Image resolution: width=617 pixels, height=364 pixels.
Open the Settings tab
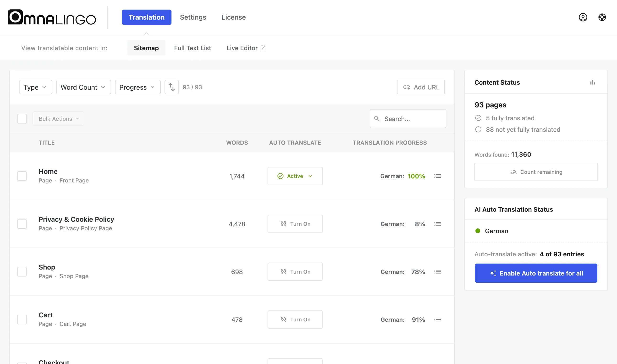click(x=193, y=17)
